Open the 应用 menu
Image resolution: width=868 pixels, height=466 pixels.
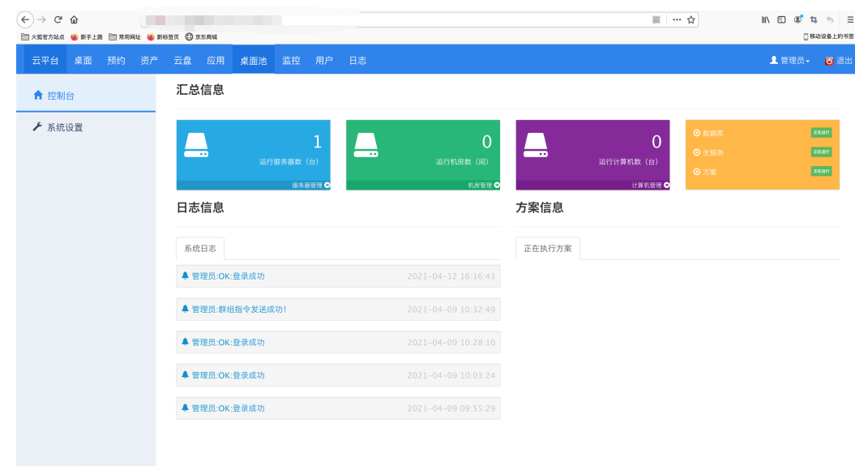[x=216, y=60]
